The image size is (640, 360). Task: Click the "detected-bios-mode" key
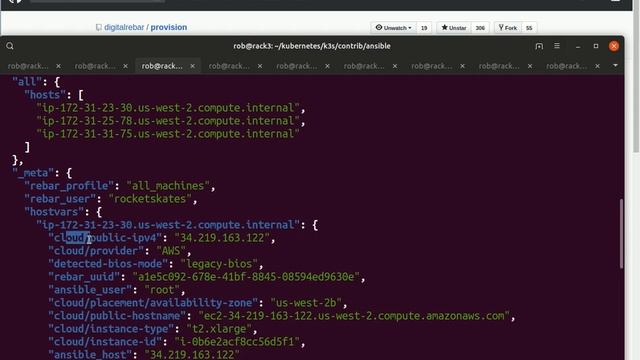point(108,264)
